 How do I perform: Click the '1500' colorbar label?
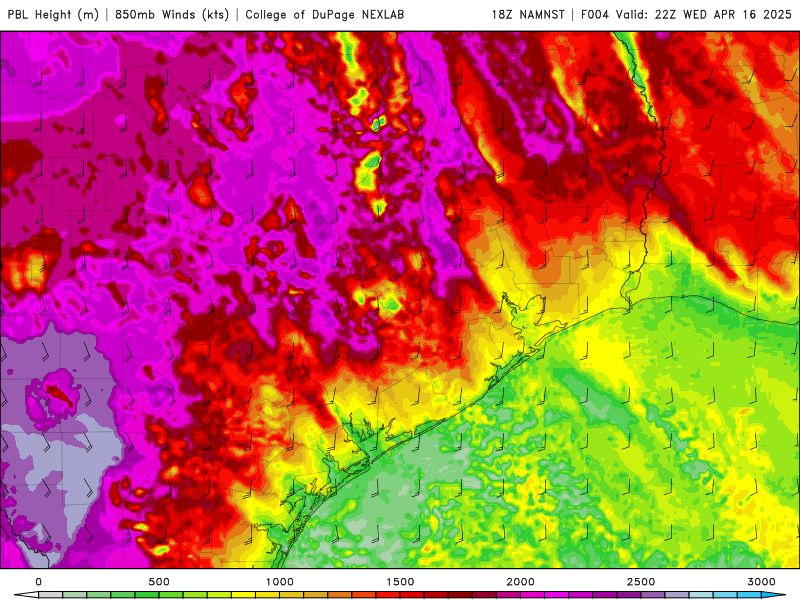(x=399, y=582)
